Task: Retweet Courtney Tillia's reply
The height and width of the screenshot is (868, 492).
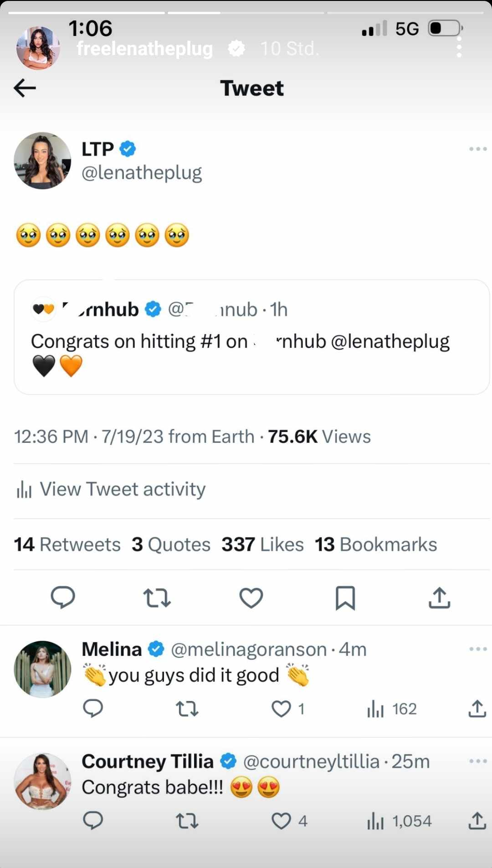Action: coord(187,821)
